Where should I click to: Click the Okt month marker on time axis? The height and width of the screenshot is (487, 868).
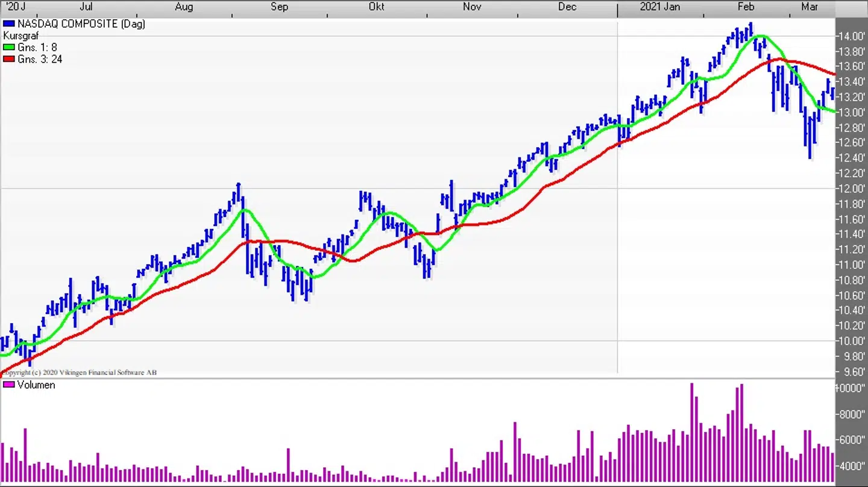[x=376, y=7]
